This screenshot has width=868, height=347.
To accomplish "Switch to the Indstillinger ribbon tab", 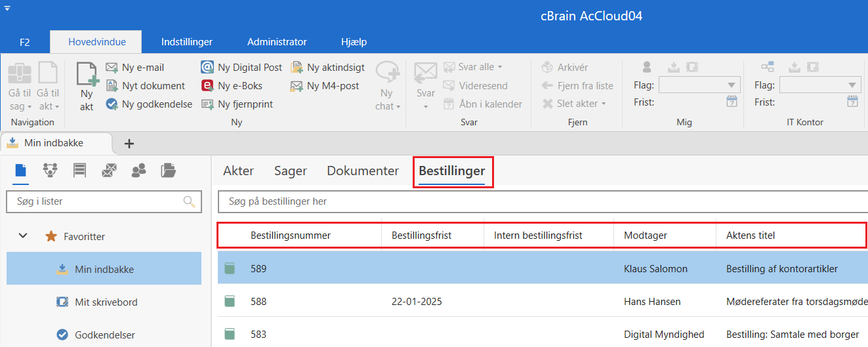I will pos(187,42).
